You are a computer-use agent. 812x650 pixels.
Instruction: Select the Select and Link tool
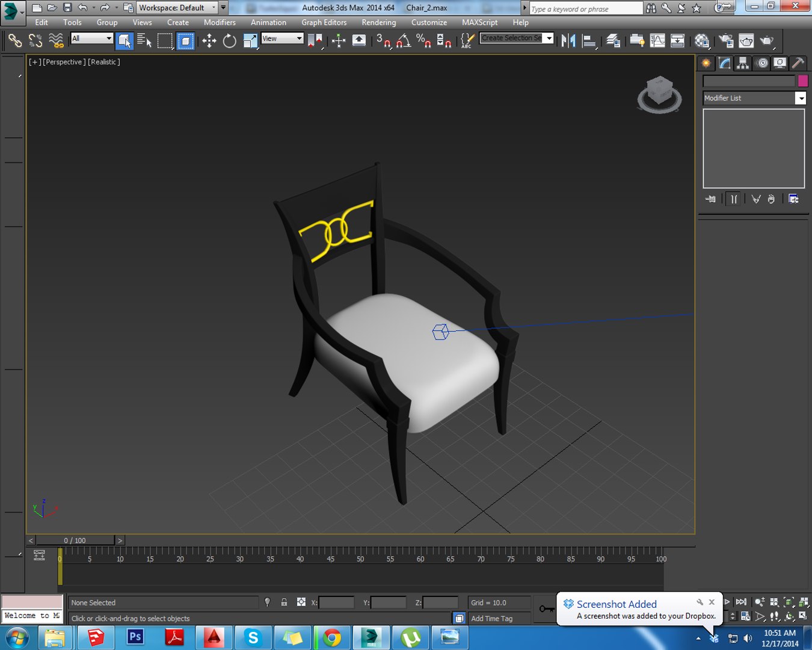pyautogui.click(x=15, y=40)
